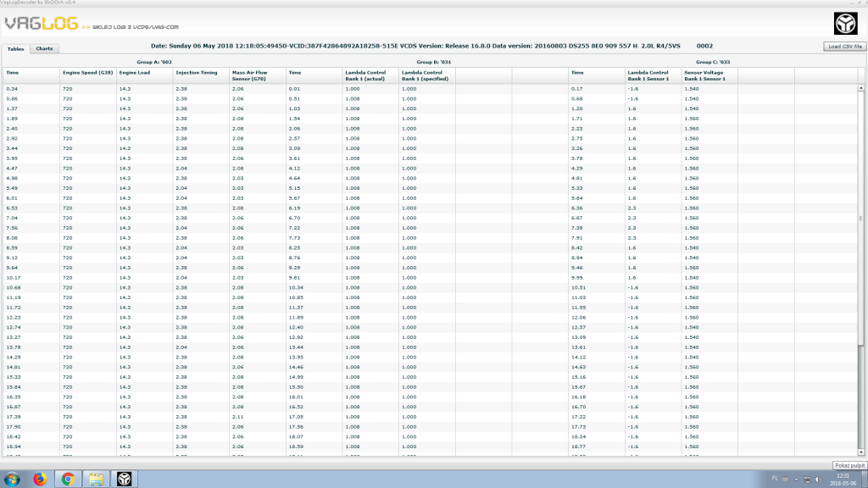This screenshot has width=868, height=488.
Task: Click the Time header under Group A
Action: pyautogui.click(x=31, y=75)
